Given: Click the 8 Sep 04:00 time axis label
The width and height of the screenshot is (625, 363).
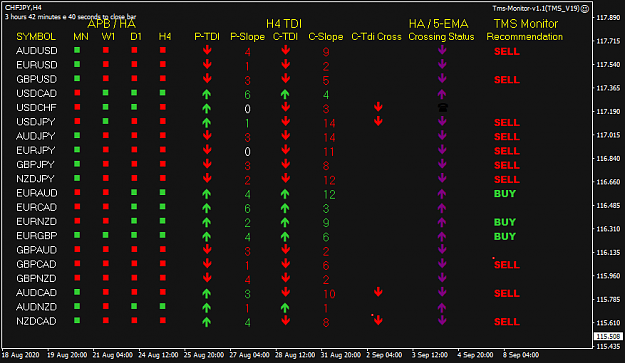Looking at the screenshot, I should [x=521, y=355].
